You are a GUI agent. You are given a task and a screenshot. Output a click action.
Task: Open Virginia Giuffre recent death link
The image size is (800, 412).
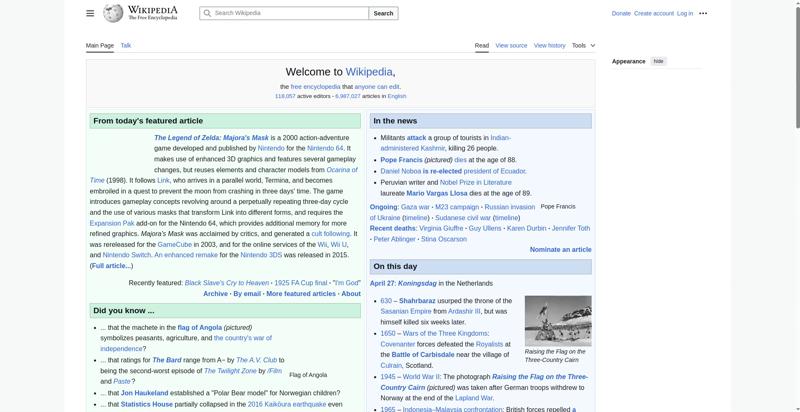[x=441, y=228]
